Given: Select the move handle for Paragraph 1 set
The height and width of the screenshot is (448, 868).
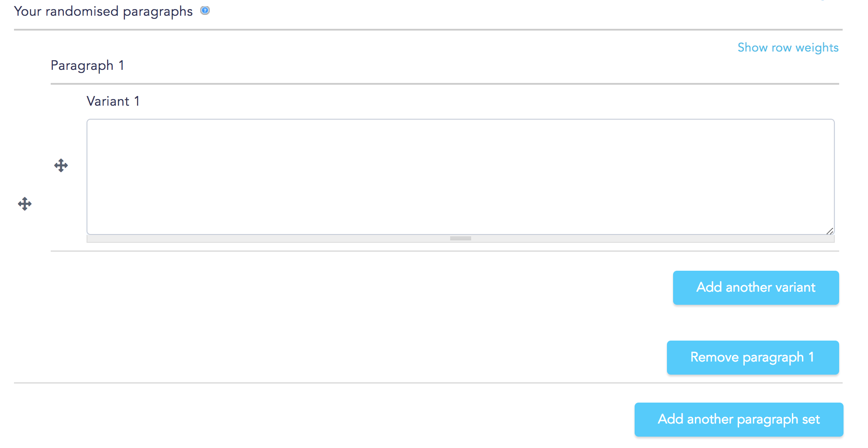Looking at the screenshot, I should click(25, 204).
